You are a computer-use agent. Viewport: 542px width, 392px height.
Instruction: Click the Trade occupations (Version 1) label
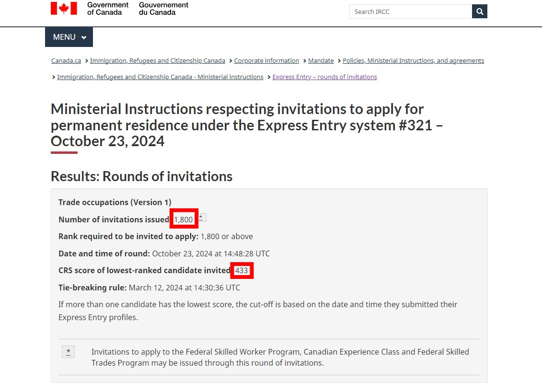[115, 202]
